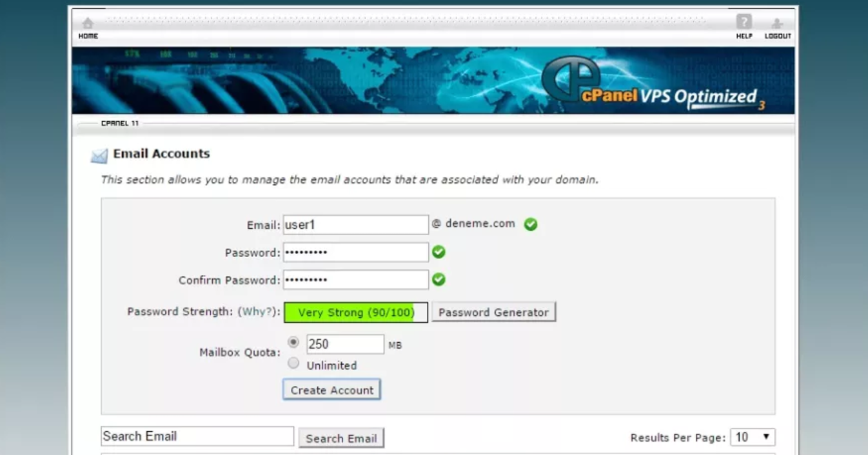Open the Results Per Page dropdown

coord(753,437)
